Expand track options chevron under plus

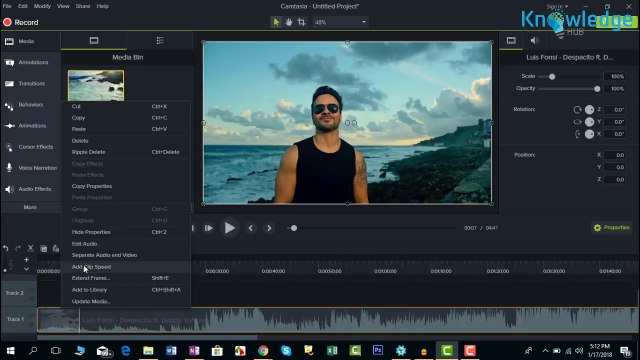27,269
